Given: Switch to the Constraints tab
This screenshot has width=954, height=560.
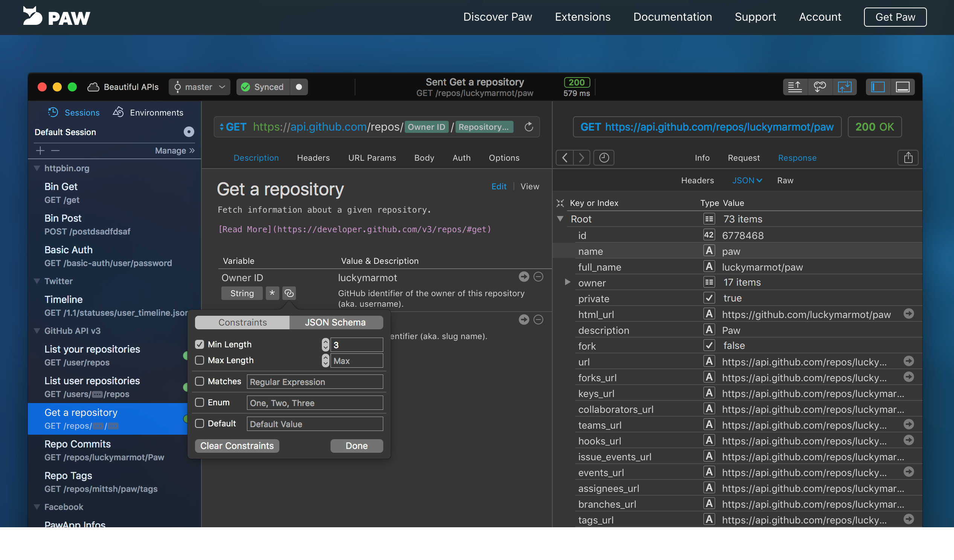Looking at the screenshot, I should [x=242, y=322].
